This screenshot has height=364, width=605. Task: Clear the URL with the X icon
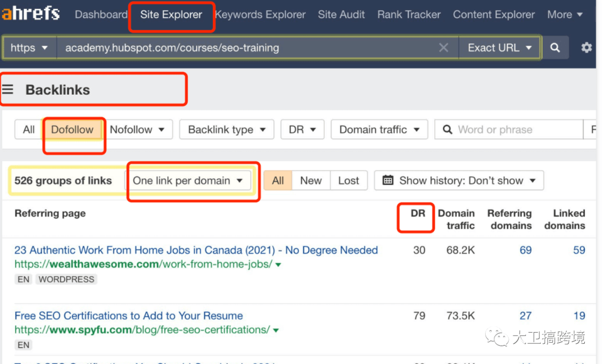tap(444, 48)
